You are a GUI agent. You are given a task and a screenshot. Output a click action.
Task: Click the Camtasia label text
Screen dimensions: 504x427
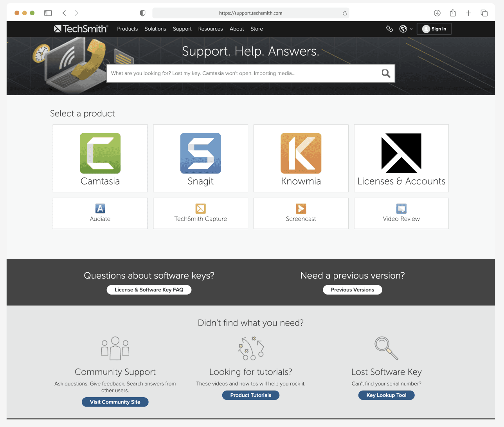(x=100, y=181)
